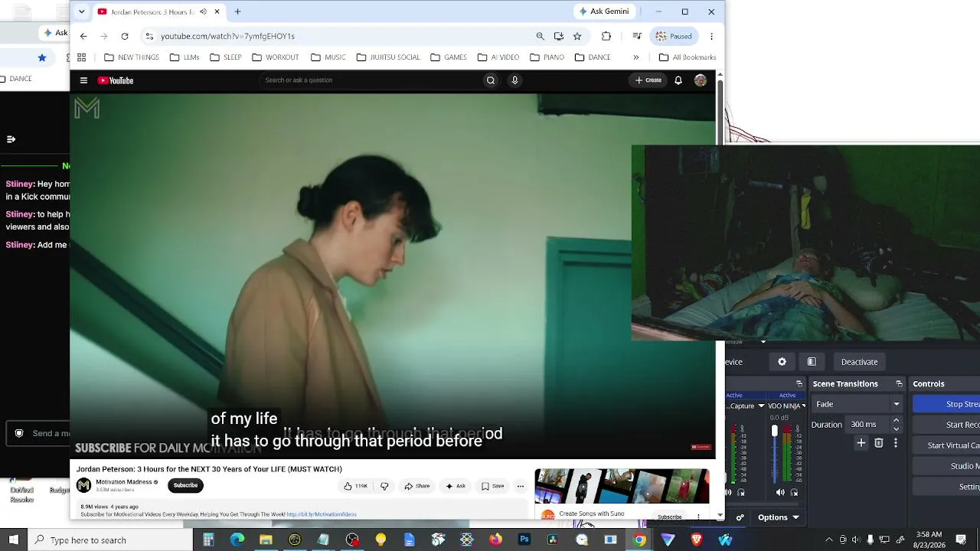The width and height of the screenshot is (980, 551).
Task: Open Chrome extensions puzzle icon
Action: [x=606, y=36]
